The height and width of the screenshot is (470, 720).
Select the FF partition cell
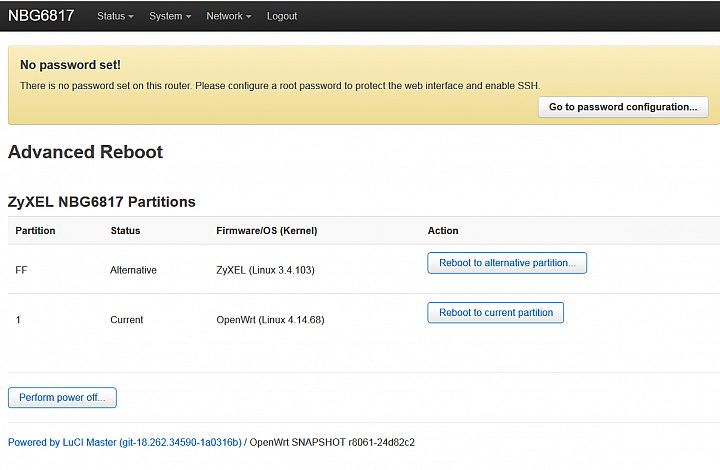click(21, 270)
